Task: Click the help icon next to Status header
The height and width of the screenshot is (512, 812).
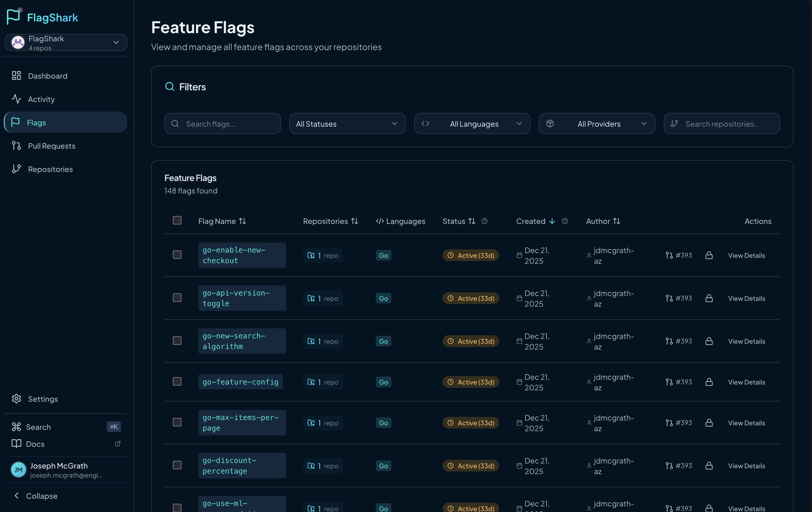Action: click(484, 221)
